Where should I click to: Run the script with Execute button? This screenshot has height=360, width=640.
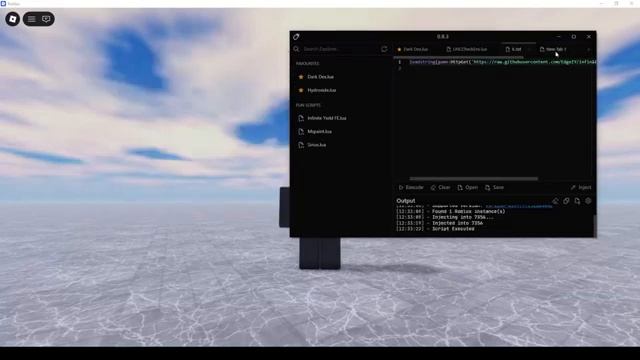click(x=411, y=187)
